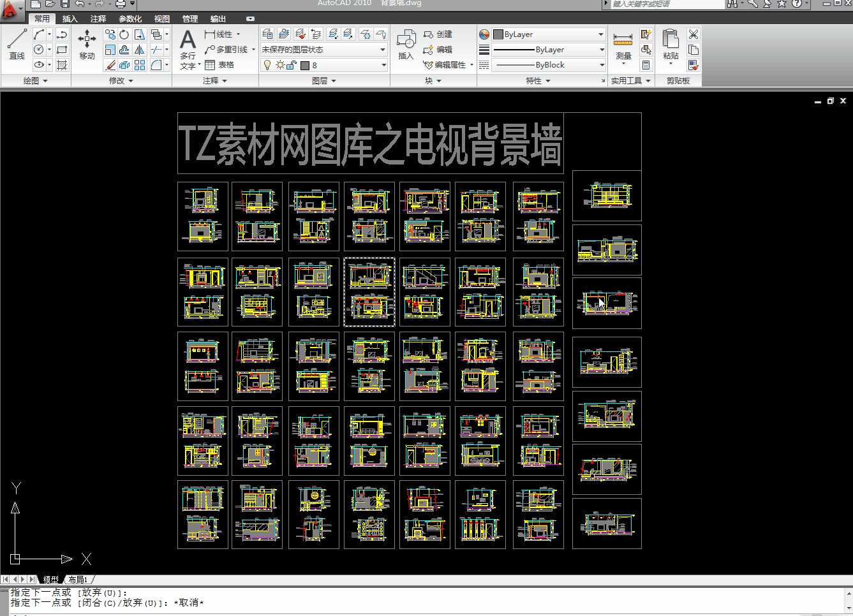Click the Trim tool icon
The image size is (853, 616).
click(156, 50)
